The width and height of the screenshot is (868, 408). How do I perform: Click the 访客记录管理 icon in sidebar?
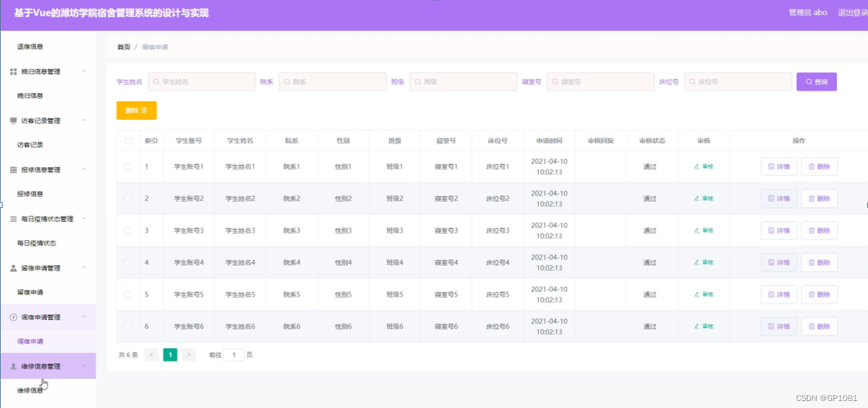[12, 120]
